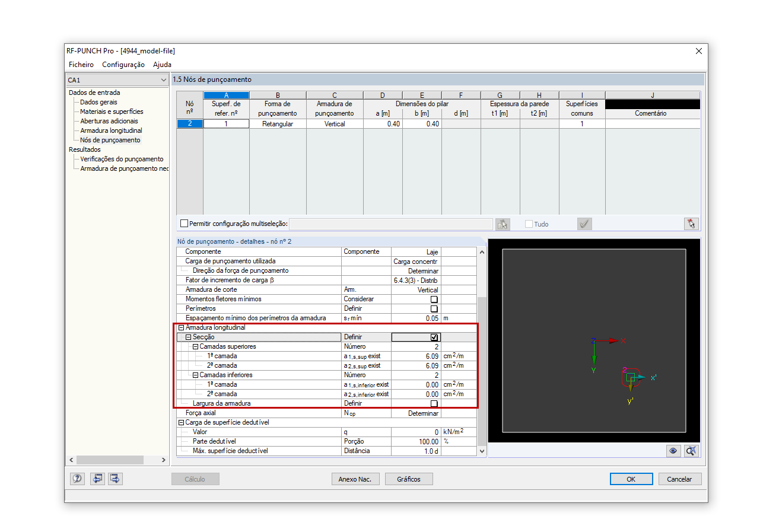
Task: Click details grid scrollbar down arrow
Action: click(481, 451)
